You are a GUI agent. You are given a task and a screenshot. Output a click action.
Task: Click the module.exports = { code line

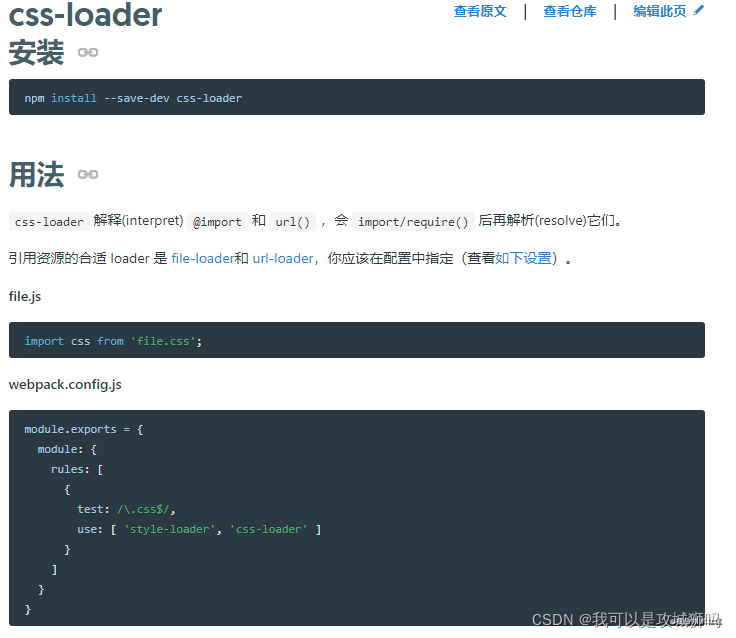pyautogui.click(x=84, y=430)
